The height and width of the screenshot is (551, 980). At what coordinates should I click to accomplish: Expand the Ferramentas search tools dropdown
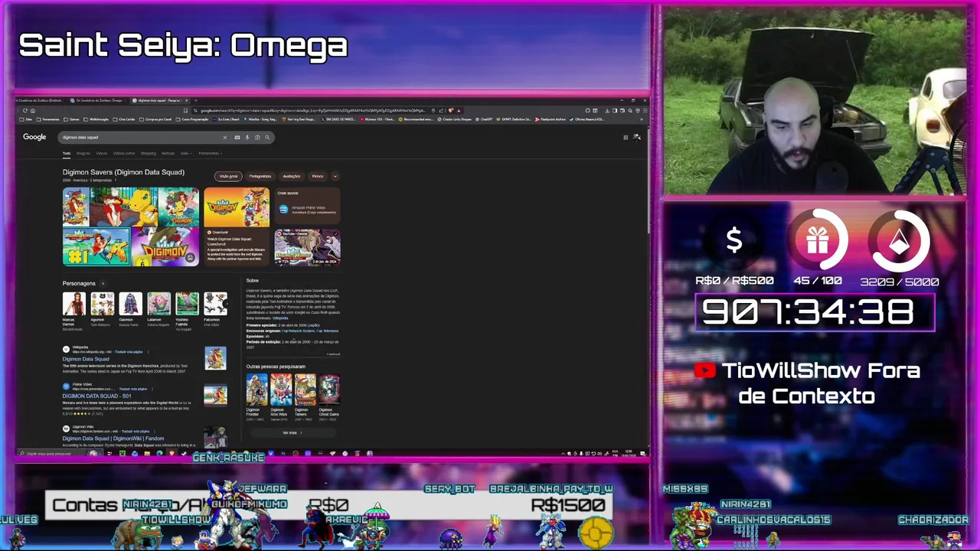click(211, 153)
